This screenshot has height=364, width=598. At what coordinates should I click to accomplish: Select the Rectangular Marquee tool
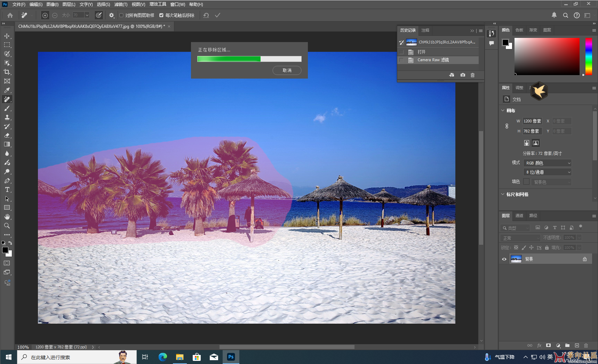point(7,45)
